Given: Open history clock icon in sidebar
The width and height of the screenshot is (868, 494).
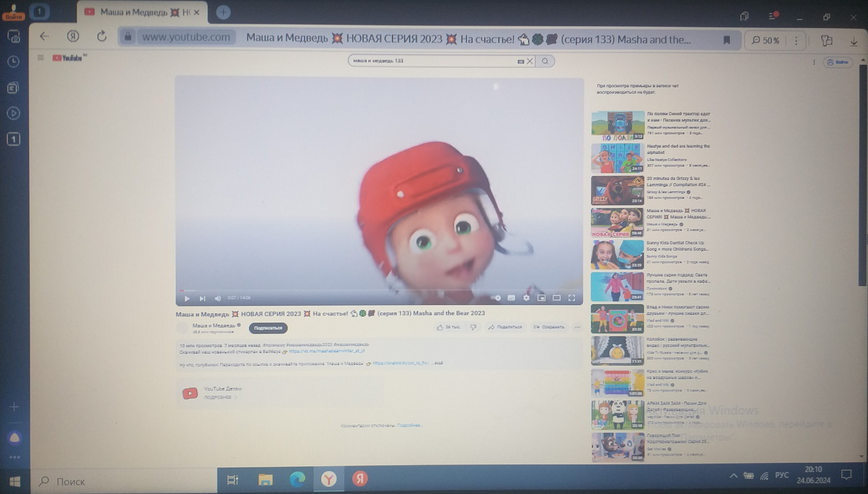Looking at the screenshot, I should (14, 62).
